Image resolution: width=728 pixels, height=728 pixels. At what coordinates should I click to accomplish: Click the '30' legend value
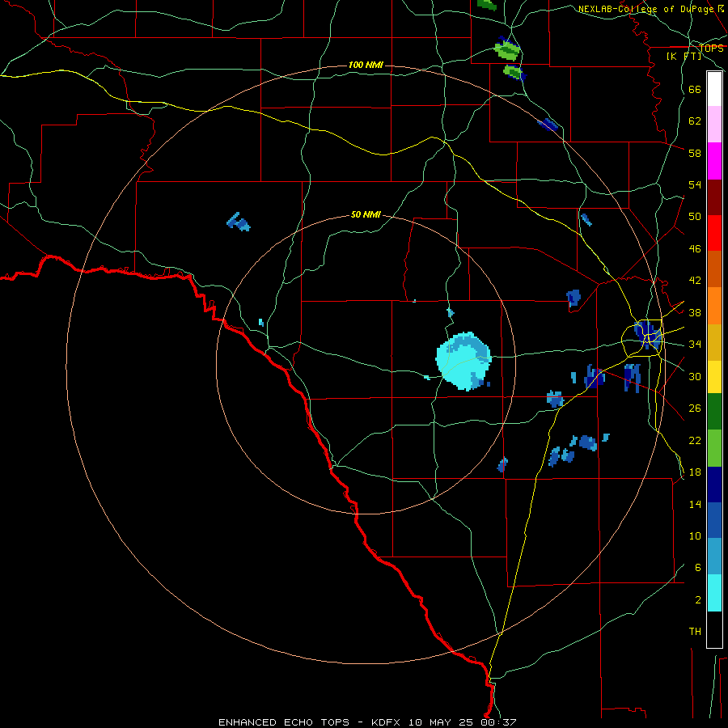695,376
